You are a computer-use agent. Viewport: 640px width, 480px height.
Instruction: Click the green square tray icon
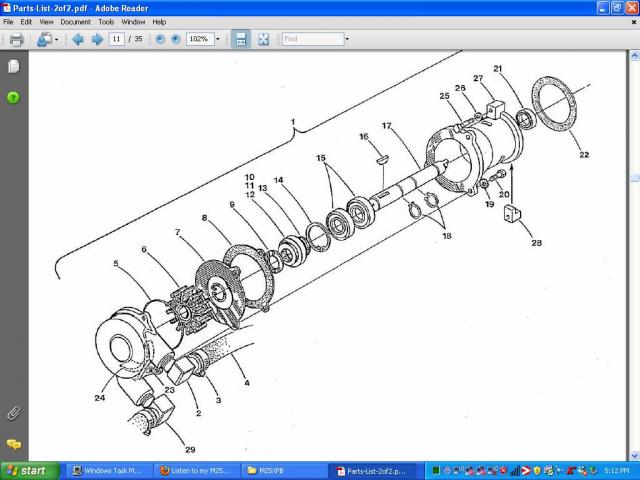tap(436, 471)
